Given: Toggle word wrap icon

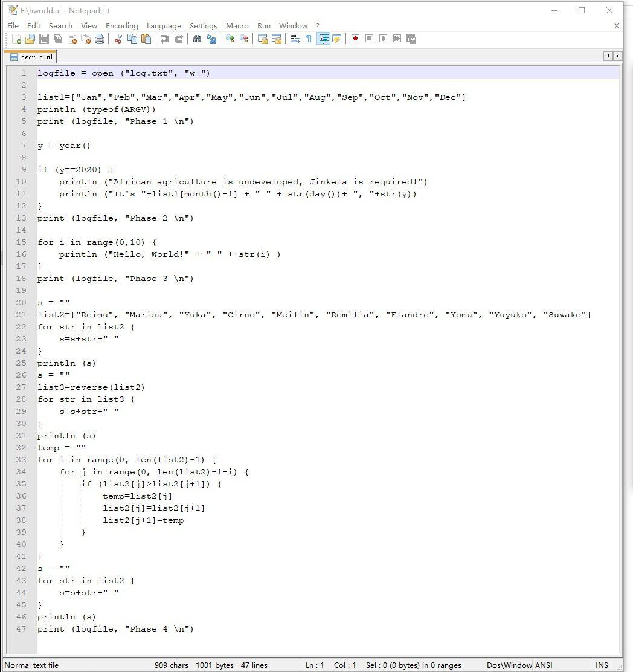Looking at the screenshot, I should [x=295, y=39].
